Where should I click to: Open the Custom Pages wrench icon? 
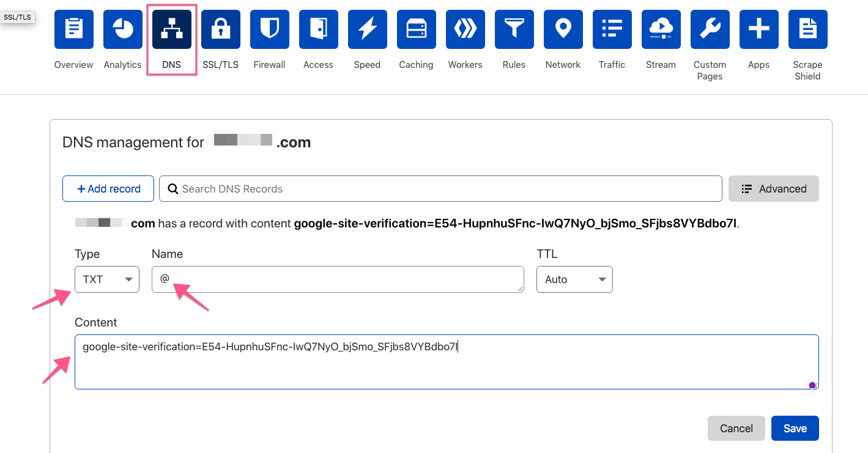[x=710, y=29]
